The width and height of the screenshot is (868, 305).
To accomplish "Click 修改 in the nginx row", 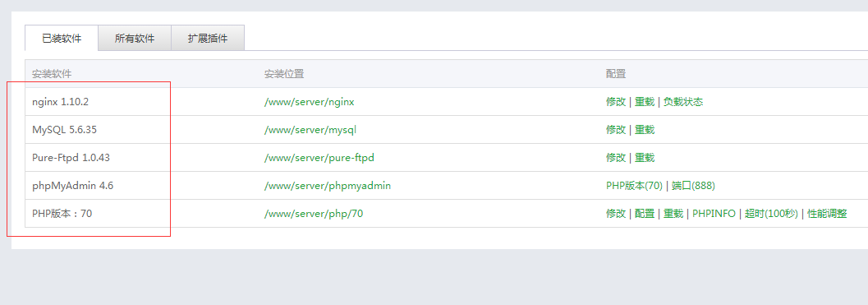I will click(x=616, y=102).
